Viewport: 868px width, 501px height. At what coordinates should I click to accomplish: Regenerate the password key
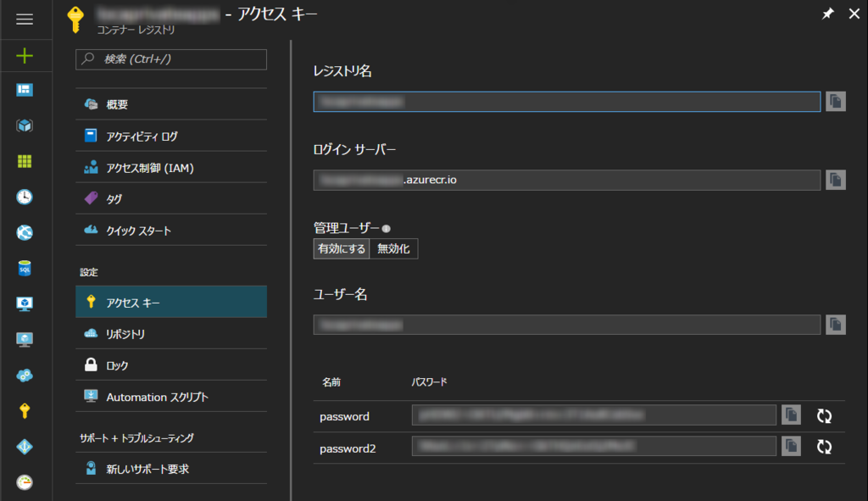[824, 415]
